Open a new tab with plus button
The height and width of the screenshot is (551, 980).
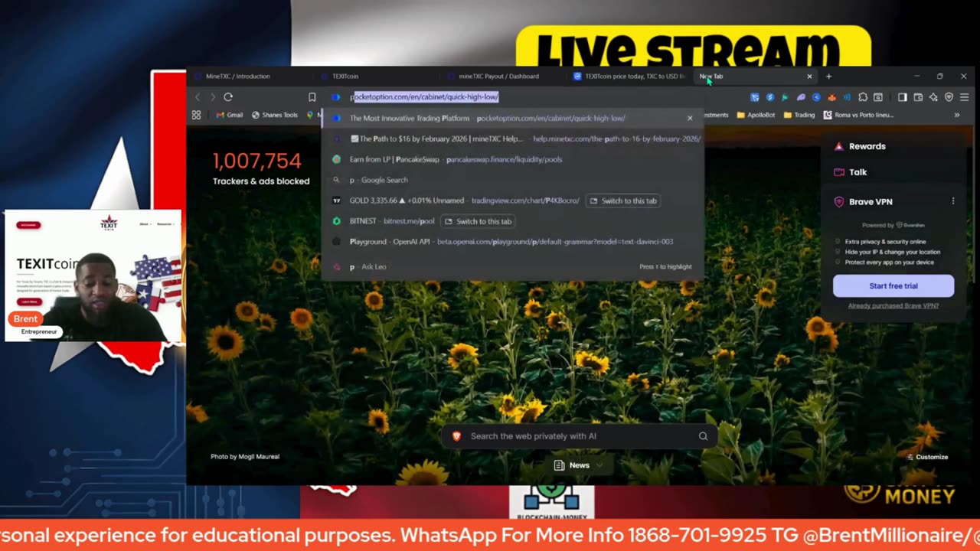coord(828,77)
